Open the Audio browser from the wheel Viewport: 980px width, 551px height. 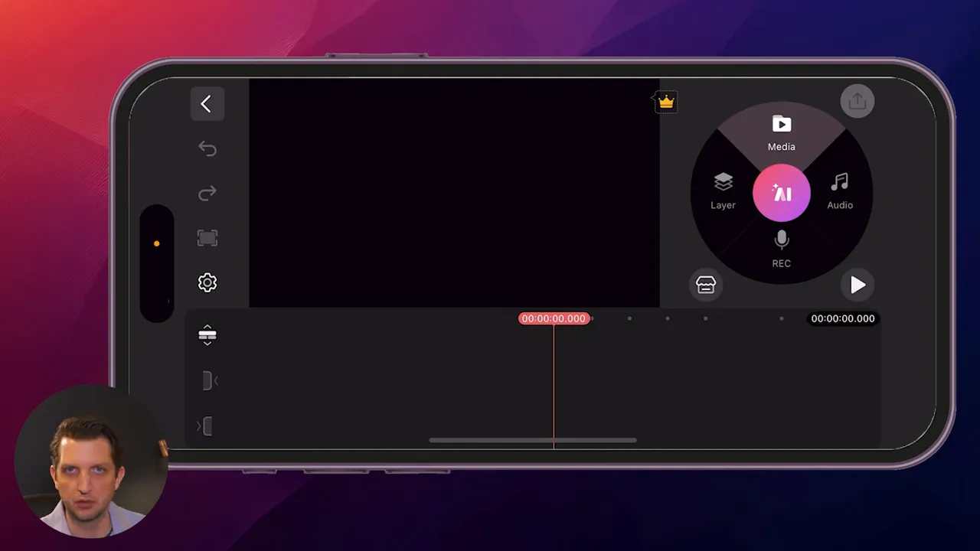(839, 191)
